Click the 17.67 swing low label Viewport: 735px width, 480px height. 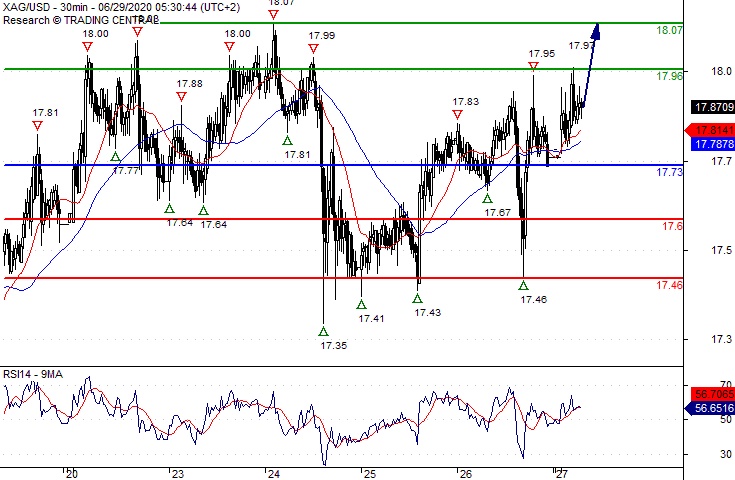[497, 212]
